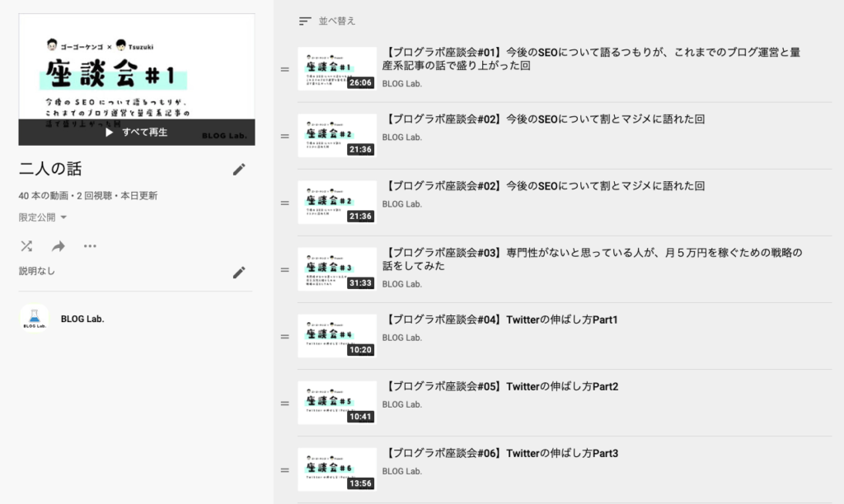
Task: Edit the playlist title 二人の話 with the pencil
Action: (239, 170)
